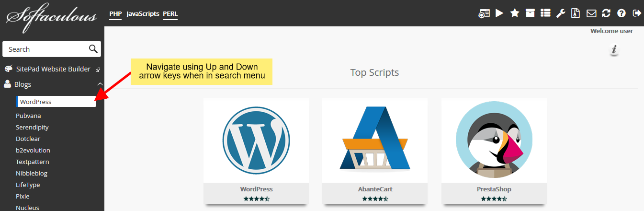The height and width of the screenshot is (211, 644).
Task: Select Dotclear in the sidebar
Action: pos(28,139)
